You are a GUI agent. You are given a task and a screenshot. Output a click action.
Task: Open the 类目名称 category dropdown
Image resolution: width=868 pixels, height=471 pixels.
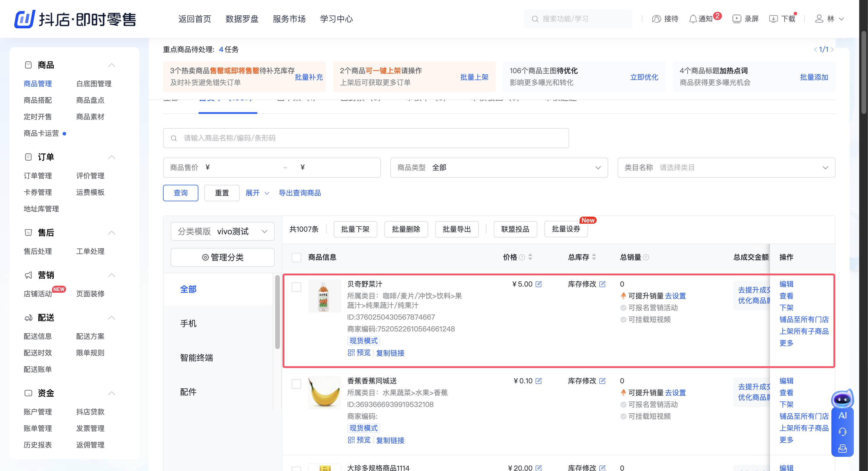(x=726, y=167)
